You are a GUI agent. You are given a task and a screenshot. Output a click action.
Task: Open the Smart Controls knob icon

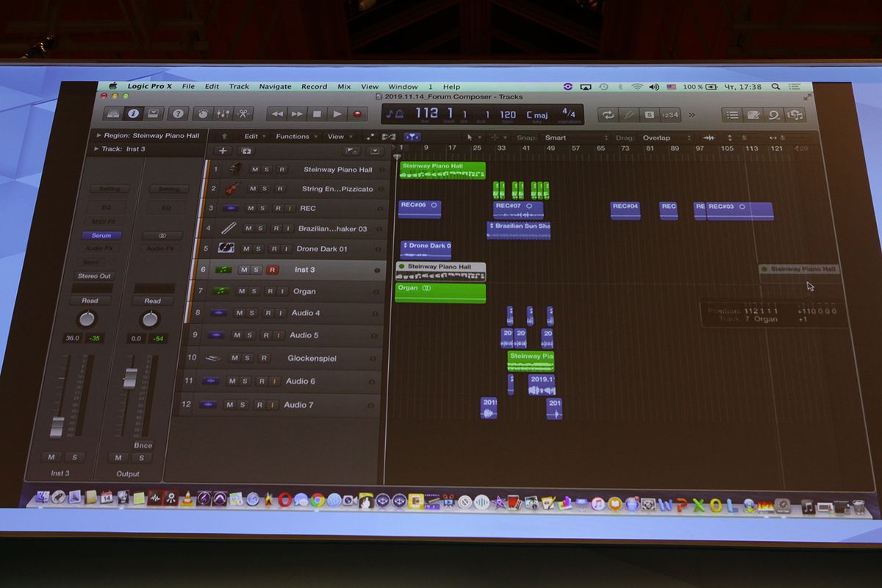[201, 114]
